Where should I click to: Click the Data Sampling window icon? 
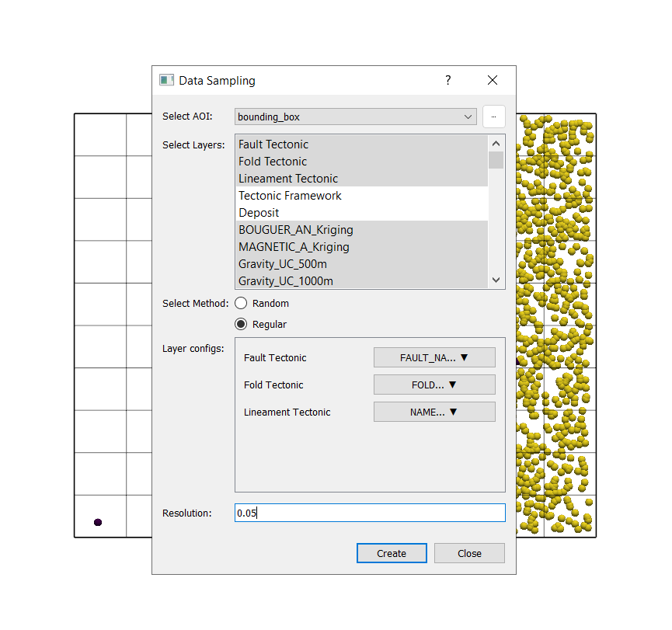pyautogui.click(x=166, y=80)
